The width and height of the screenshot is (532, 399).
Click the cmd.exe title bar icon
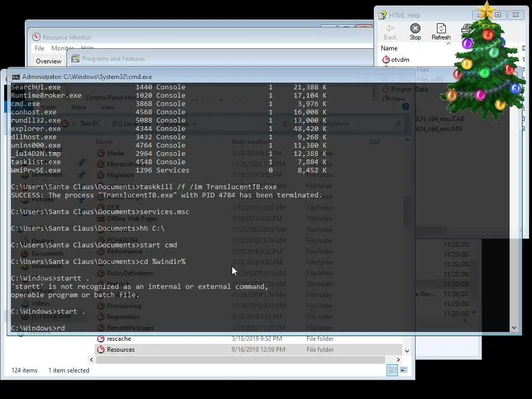click(16, 77)
